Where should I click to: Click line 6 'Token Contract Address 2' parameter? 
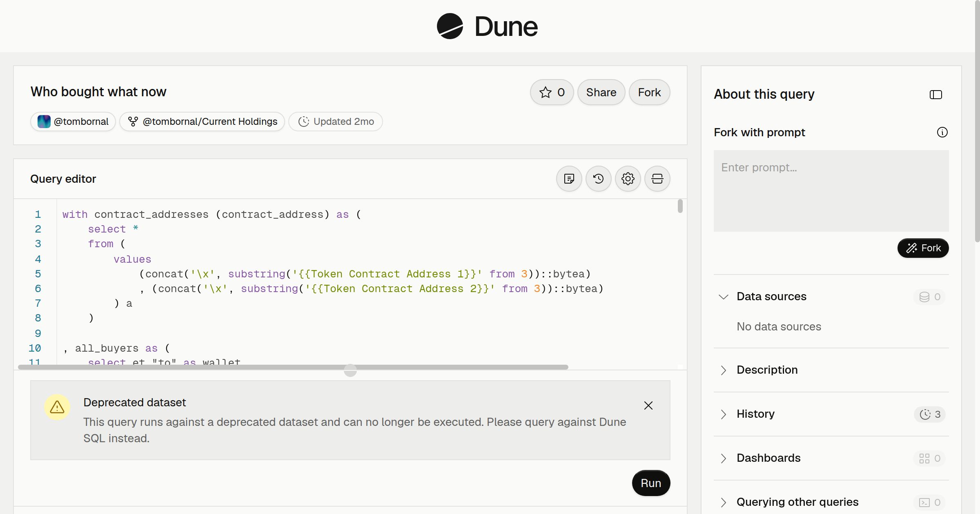400,289
